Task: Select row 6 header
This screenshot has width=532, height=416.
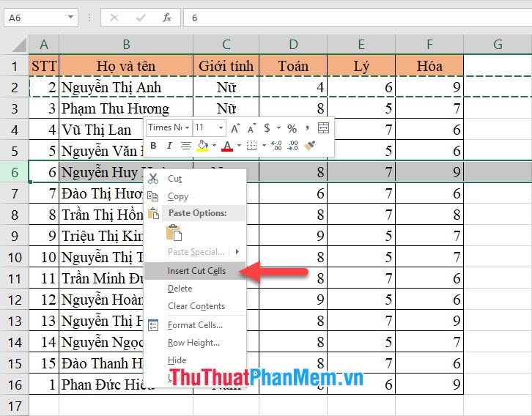Action: [15, 172]
